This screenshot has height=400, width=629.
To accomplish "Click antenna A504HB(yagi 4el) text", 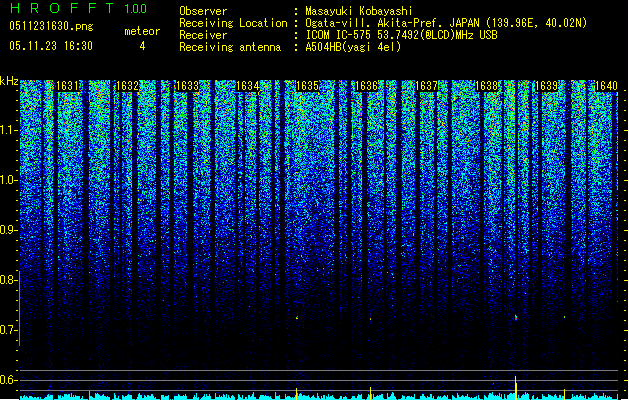I will [353, 47].
